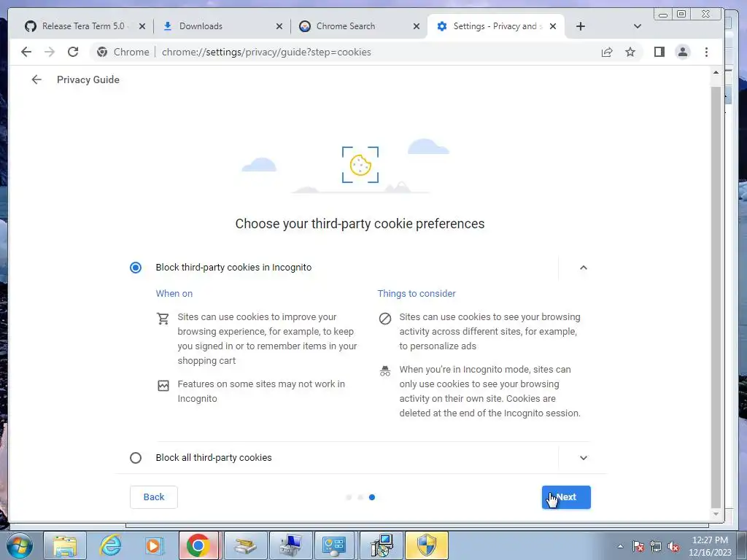Open a new tab with plus button

(580, 26)
